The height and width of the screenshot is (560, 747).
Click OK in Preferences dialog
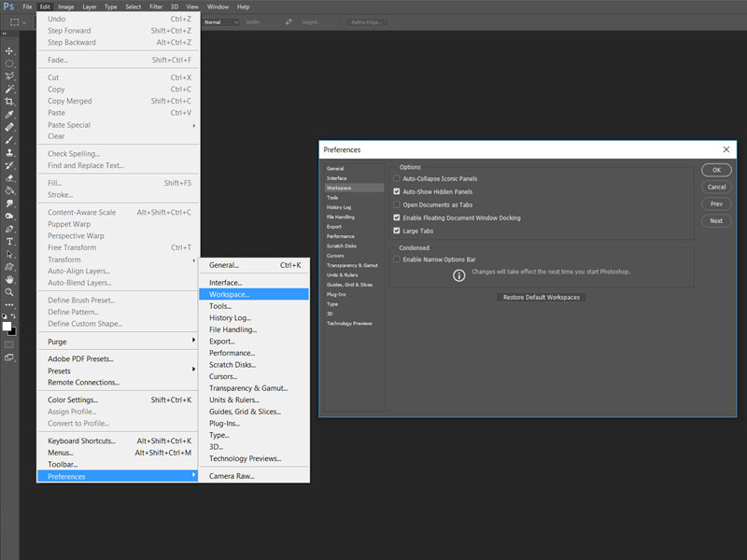716,170
